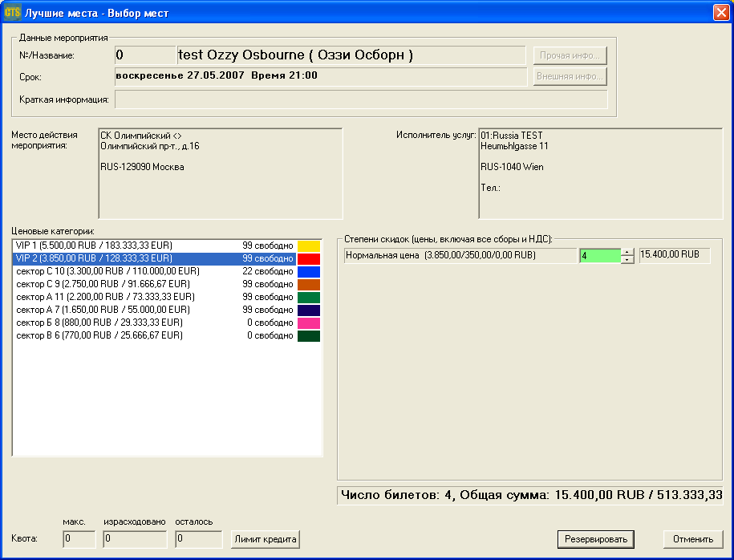Screen dimensions: 734x560
Task: Click pink swatch of сектор Б 8
Action: click(x=309, y=323)
